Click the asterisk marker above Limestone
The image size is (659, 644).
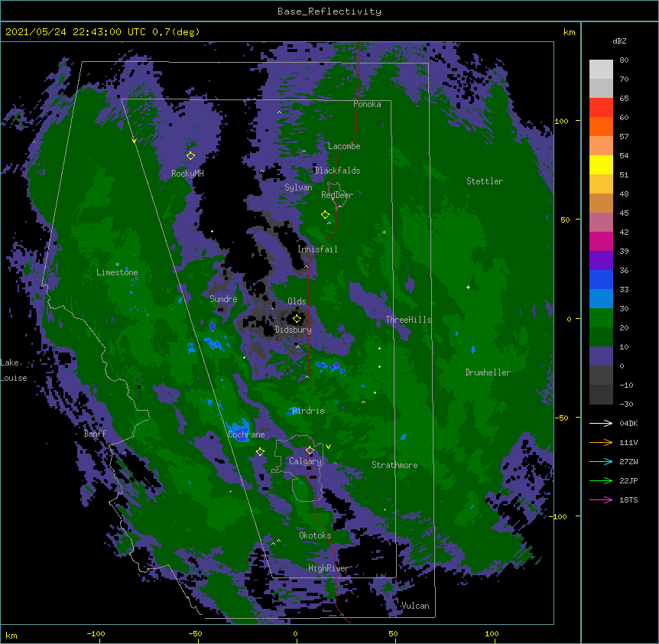click(x=117, y=265)
